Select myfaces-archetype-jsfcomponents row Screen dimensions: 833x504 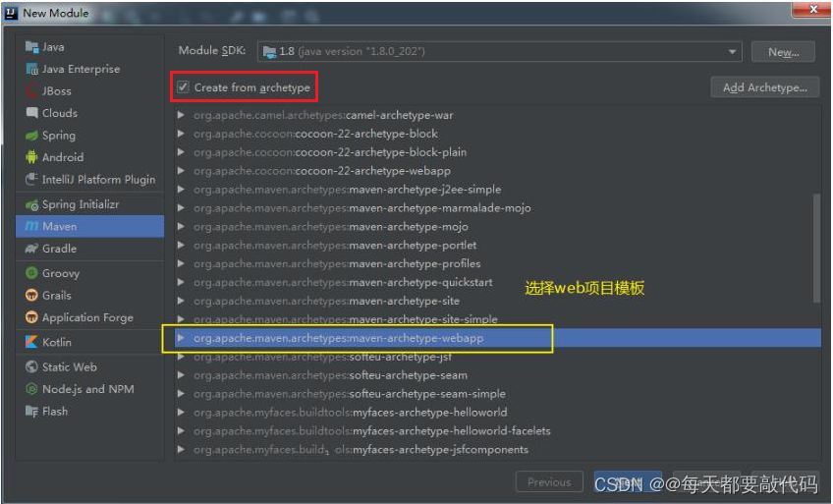pyautogui.click(x=498, y=449)
